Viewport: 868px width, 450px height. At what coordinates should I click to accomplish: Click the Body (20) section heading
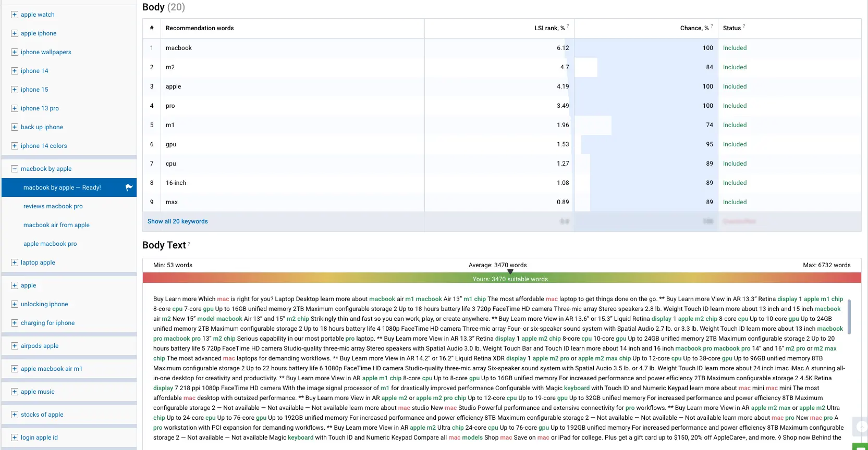164,7
